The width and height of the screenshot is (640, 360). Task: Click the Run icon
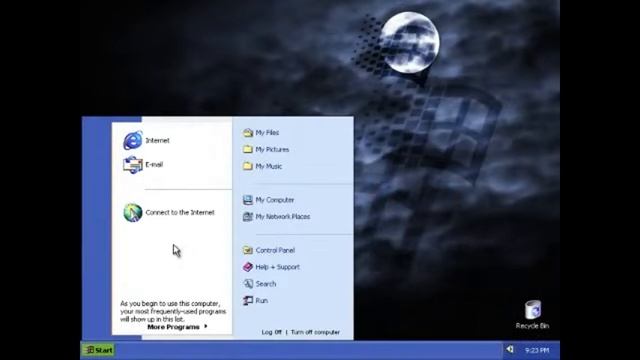(248, 300)
